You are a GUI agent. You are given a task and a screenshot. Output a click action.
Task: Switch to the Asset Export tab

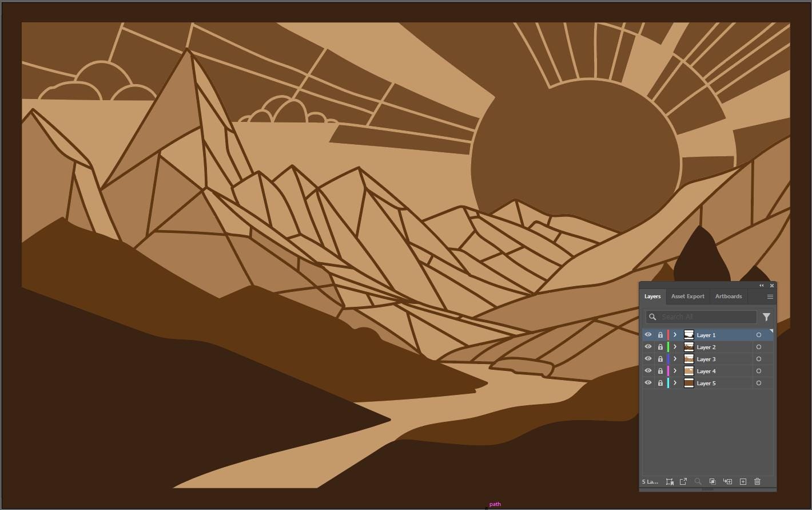[x=688, y=296]
